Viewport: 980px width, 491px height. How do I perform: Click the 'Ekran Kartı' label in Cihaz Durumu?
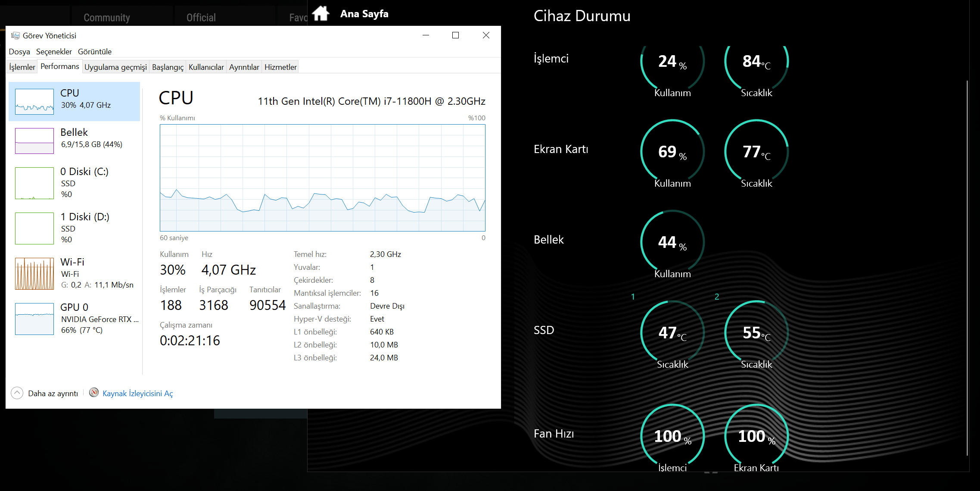(x=561, y=149)
